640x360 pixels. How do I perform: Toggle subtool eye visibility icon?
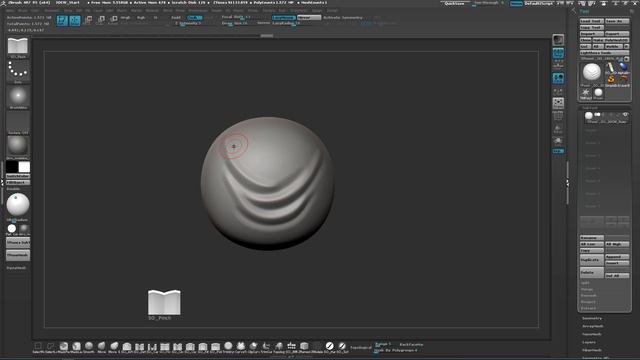pos(625,115)
